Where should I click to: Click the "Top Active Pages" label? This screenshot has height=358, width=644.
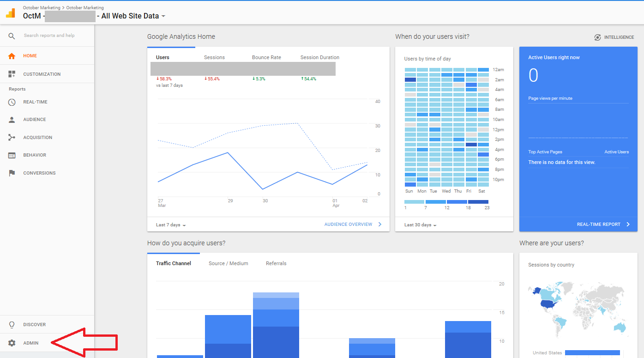pyautogui.click(x=545, y=152)
